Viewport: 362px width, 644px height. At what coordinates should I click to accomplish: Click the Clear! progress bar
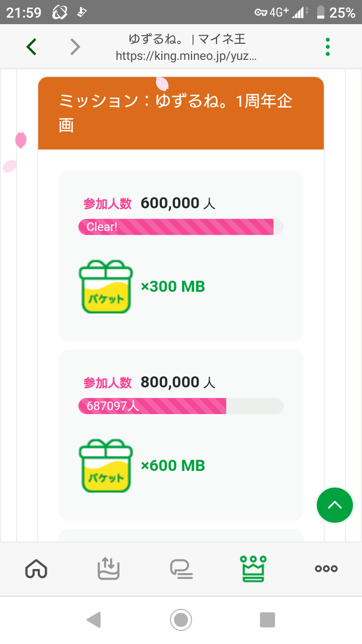click(181, 227)
